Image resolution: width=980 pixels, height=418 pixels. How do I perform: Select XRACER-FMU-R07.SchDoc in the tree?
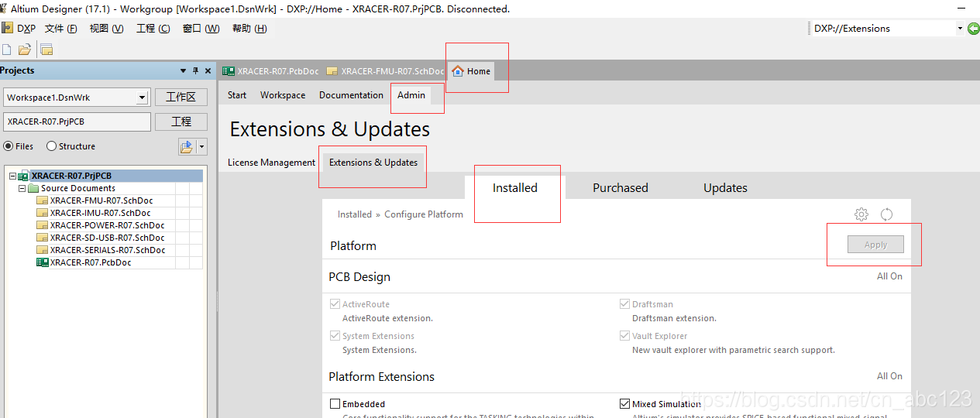(101, 200)
